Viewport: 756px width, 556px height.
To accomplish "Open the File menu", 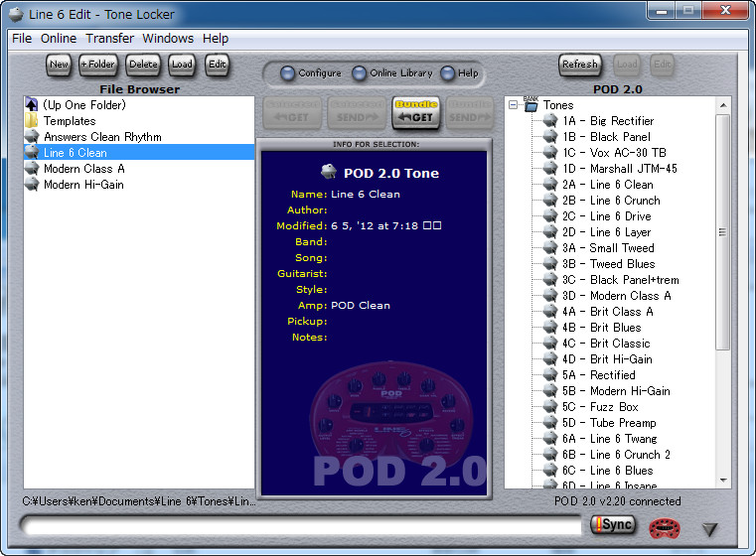I will [22, 39].
